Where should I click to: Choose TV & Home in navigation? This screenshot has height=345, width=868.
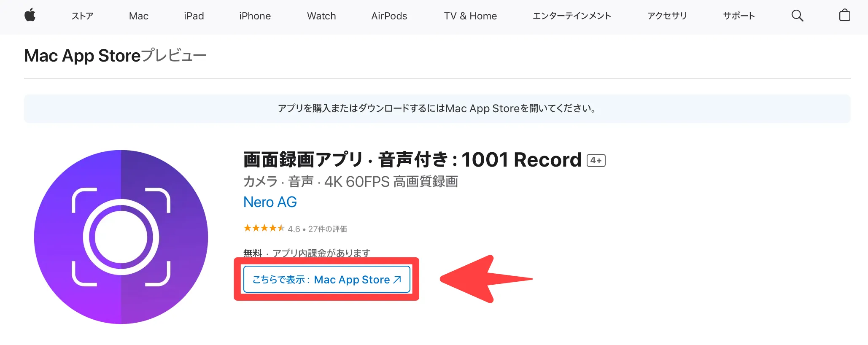[x=470, y=16]
